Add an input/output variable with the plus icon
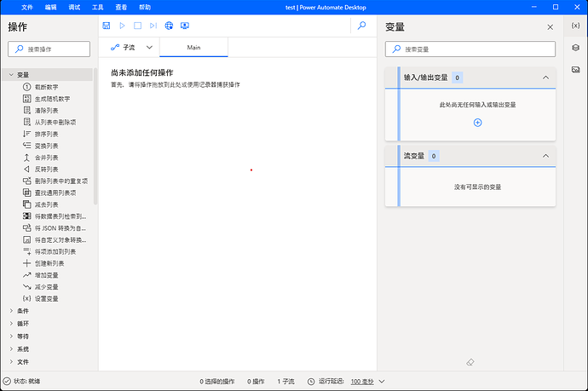The image size is (588, 391). (477, 123)
